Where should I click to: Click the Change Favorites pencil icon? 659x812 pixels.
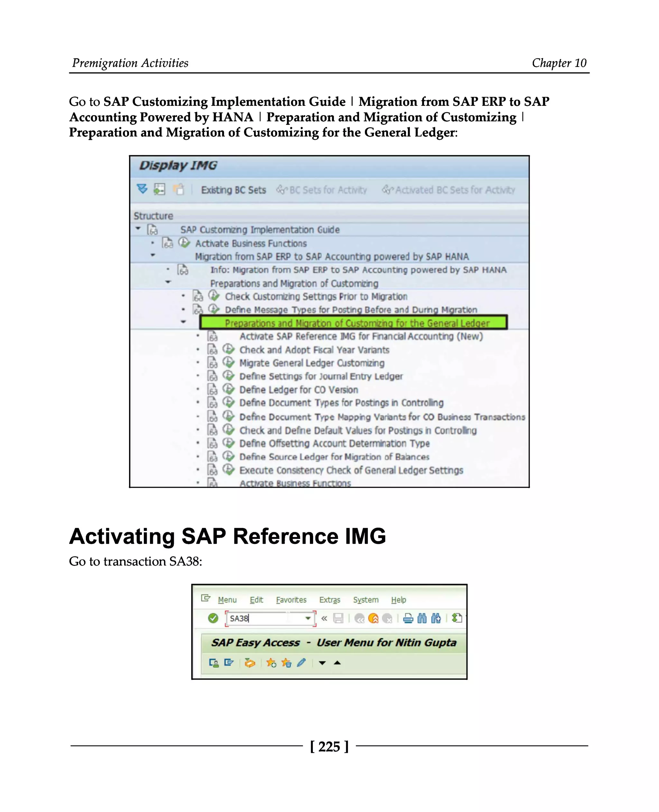[x=302, y=663]
